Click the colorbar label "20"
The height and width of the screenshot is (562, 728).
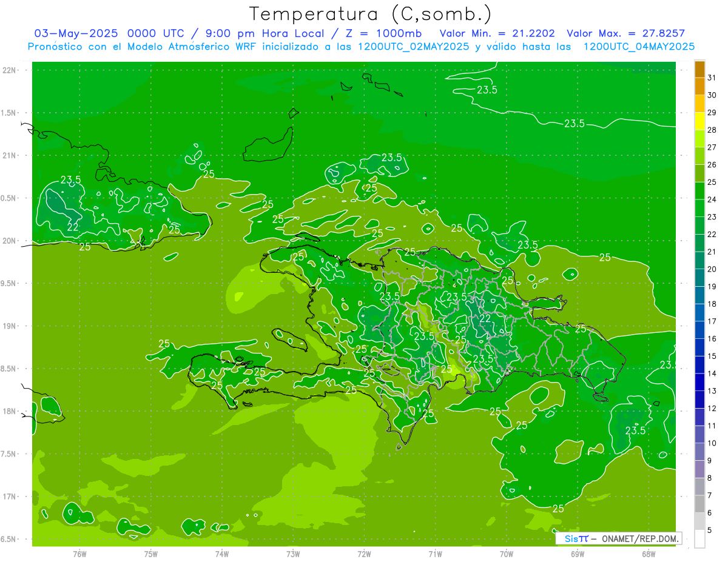point(712,269)
